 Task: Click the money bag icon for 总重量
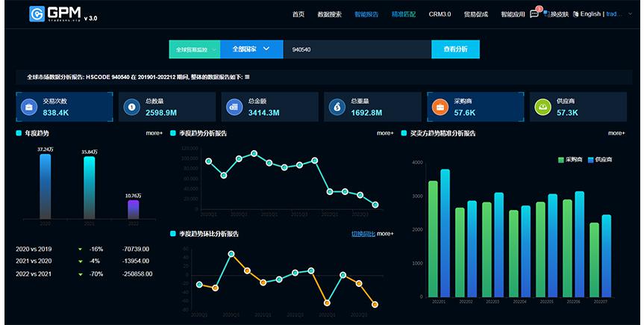(x=337, y=107)
